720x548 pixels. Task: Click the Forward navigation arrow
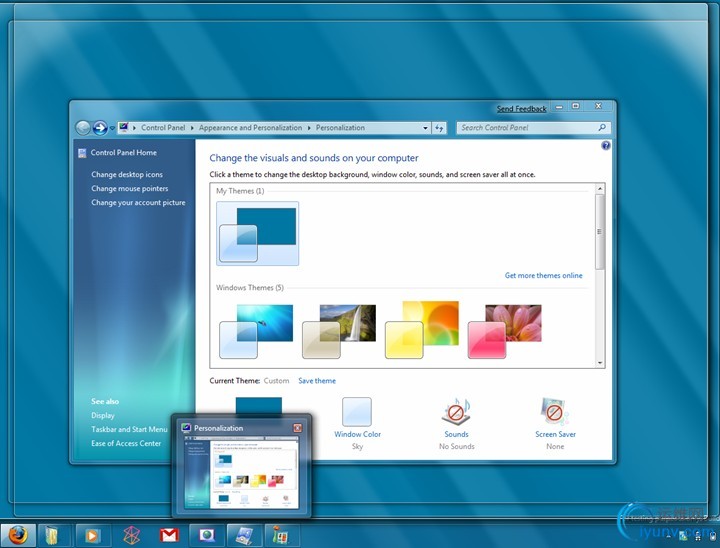pyautogui.click(x=100, y=128)
